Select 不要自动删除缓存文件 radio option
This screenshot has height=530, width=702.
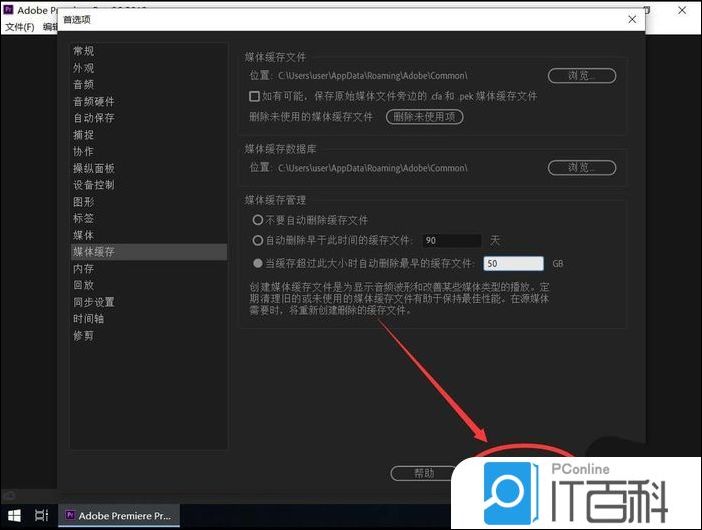point(257,220)
